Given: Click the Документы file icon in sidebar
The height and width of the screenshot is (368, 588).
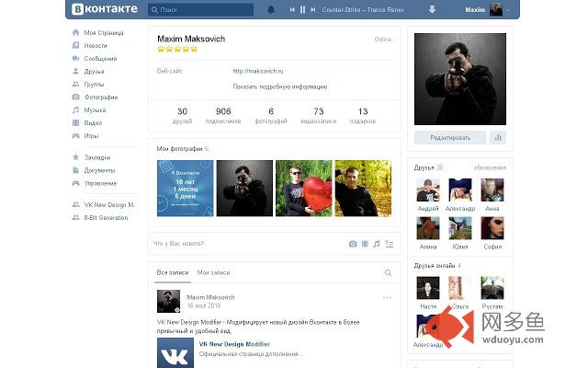Looking at the screenshot, I should pyautogui.click(x=75, y=170).
